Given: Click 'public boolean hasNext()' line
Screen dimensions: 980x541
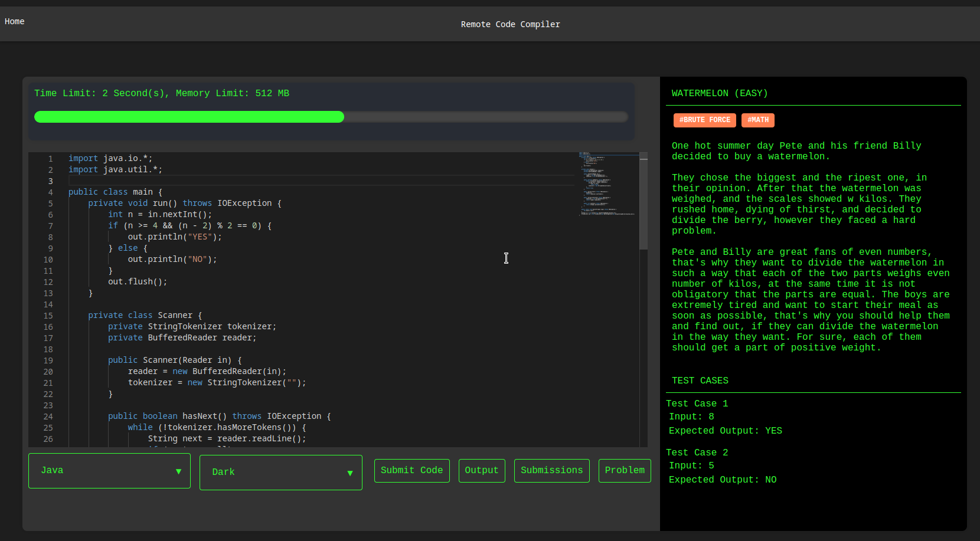Looking at the screenshot, I should tap(220, 417).
